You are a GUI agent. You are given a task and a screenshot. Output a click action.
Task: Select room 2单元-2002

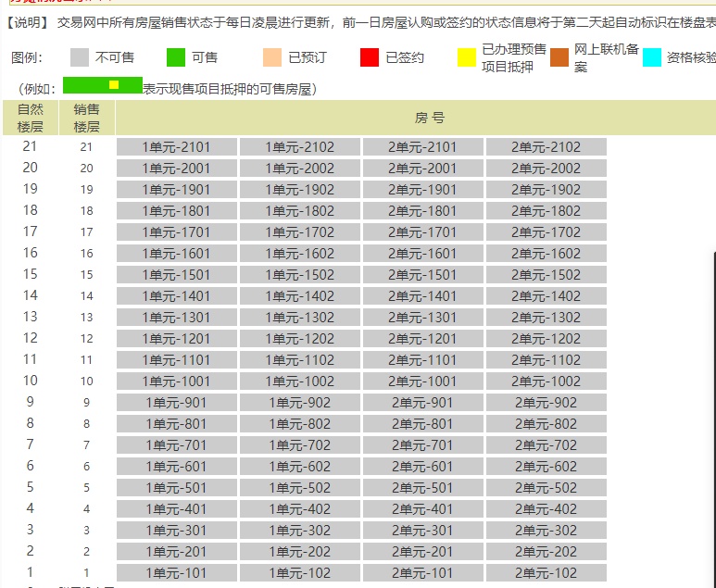pyautogui.click(x=546, y=169)
